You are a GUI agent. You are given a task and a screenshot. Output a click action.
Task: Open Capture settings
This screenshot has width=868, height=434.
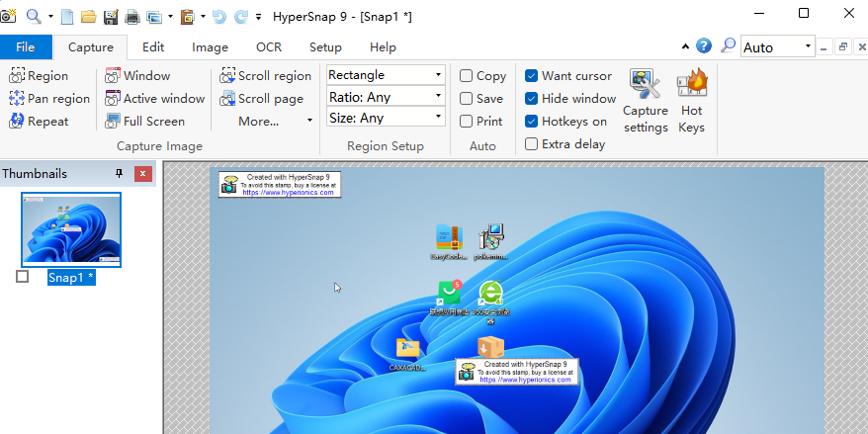[646, 101]
